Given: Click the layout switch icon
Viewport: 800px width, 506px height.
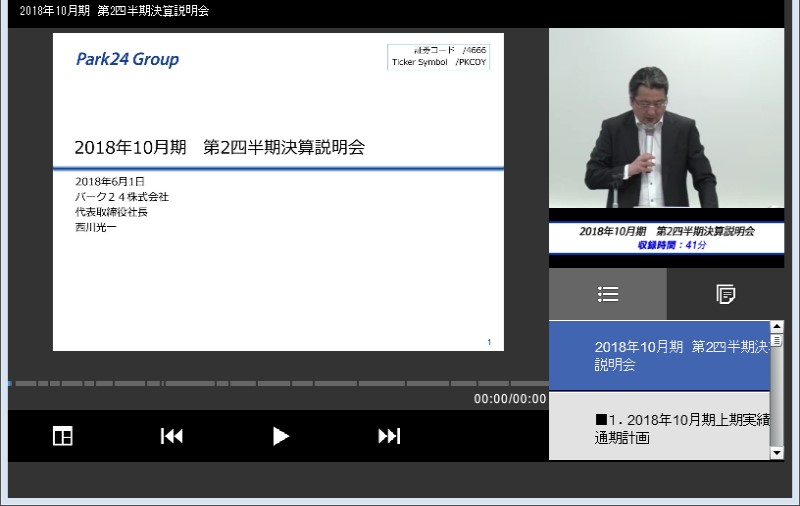Looking at the screenshot, I should (x=63, y=436).
